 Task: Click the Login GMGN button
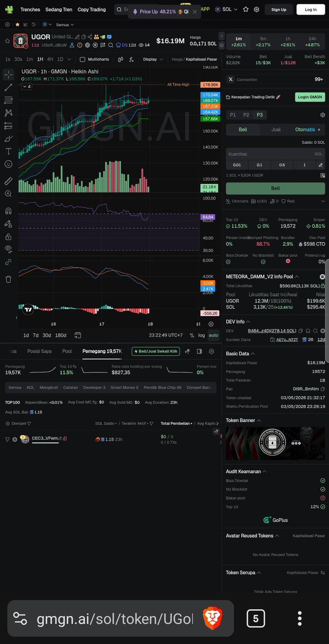click(x=310, y=97)
